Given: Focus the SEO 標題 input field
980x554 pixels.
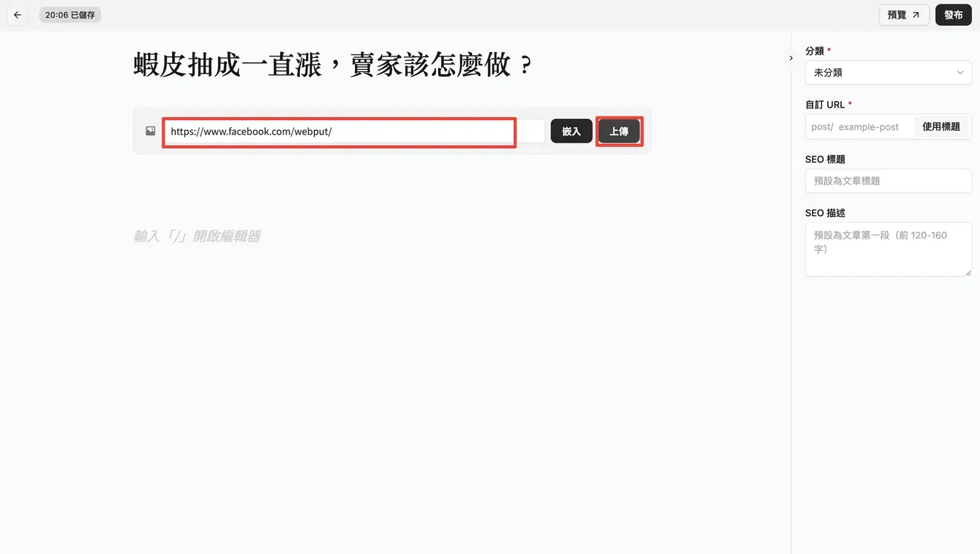Looking at the screenshot, I should click(x=888, y=181).
